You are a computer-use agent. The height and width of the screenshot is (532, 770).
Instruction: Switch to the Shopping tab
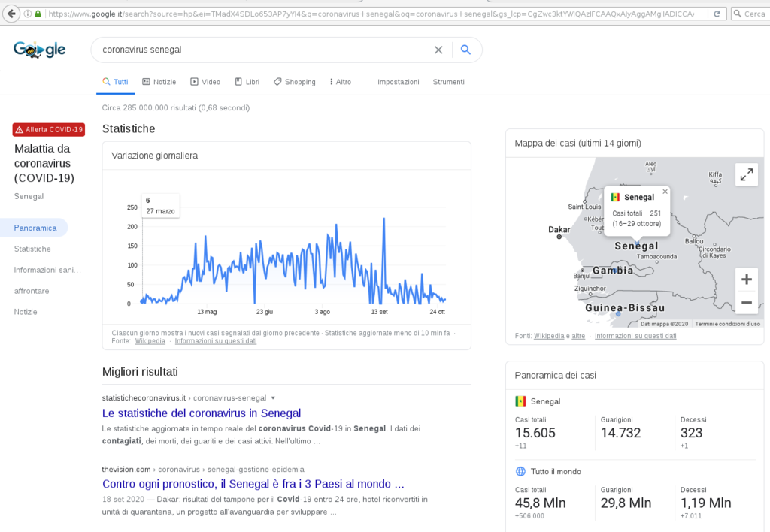(x=295, y=82)
